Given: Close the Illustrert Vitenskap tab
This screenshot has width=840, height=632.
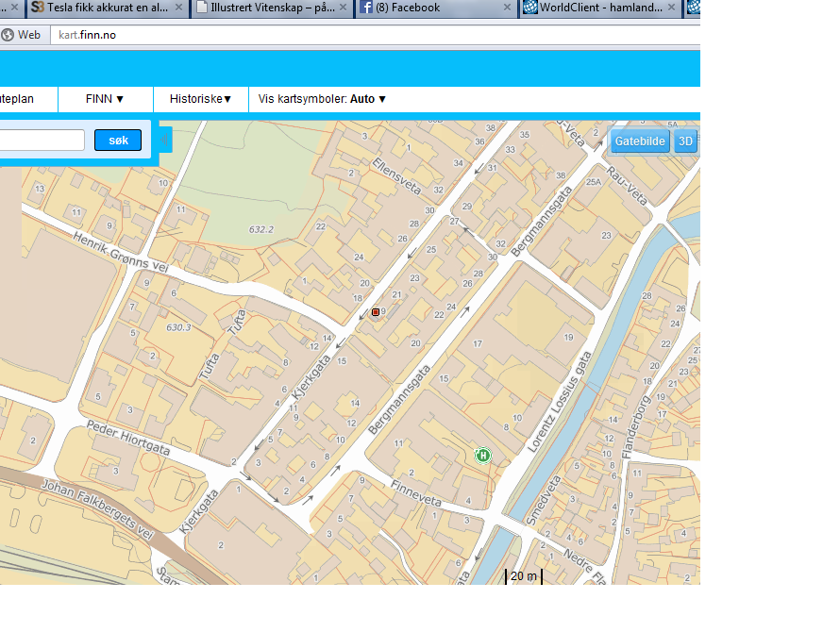Looking at the screenshot, I should point(344,8).
